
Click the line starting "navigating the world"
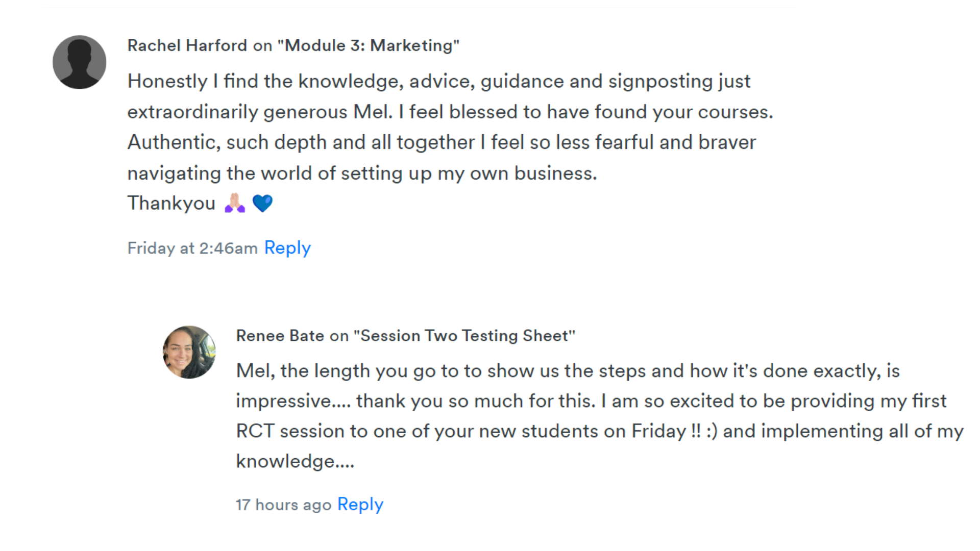(362, 173)
